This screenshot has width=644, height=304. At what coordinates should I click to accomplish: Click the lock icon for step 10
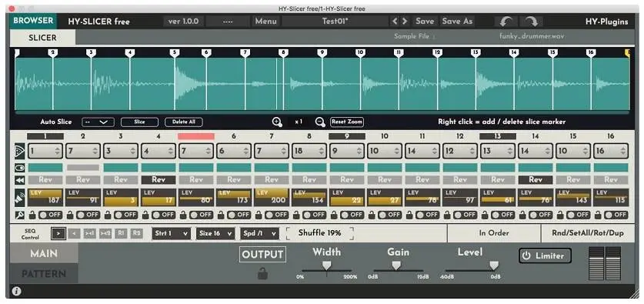point(372,215)
